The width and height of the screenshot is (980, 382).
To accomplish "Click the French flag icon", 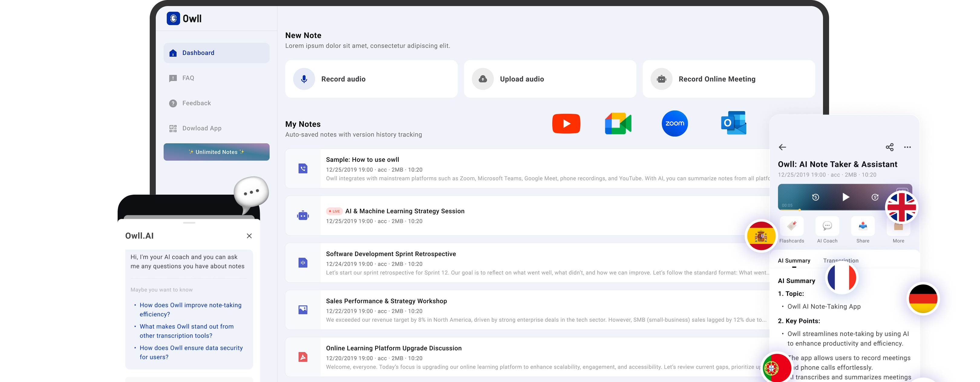I will pos(842,278).
